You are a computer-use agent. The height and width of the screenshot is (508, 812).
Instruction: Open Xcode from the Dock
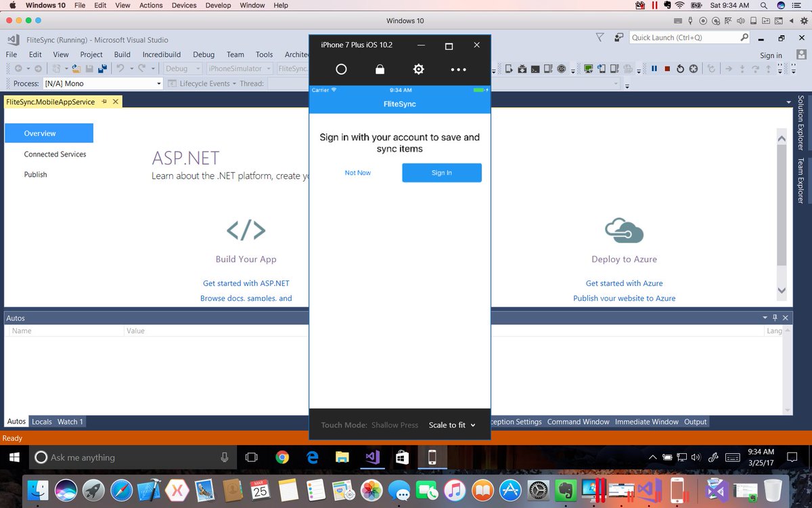(x=149, y=489)
